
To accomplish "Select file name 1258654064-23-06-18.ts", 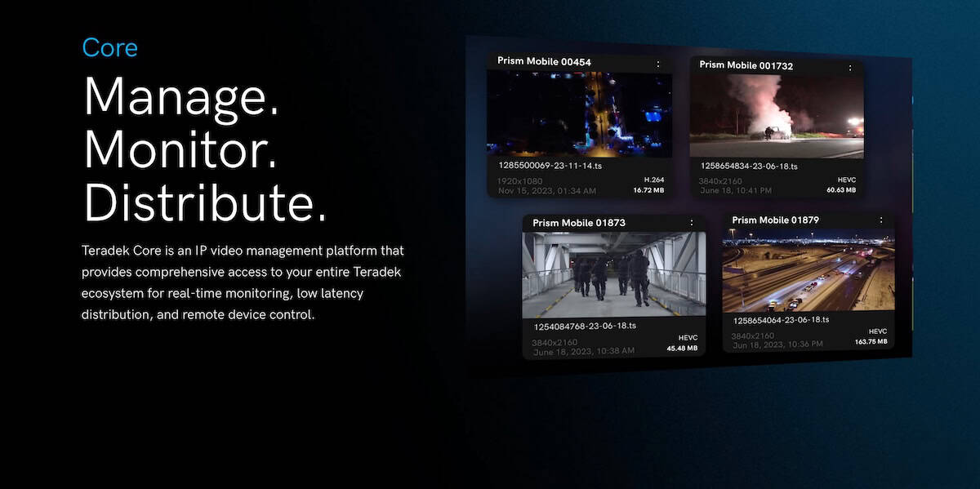I will click(x=782, y=320).
